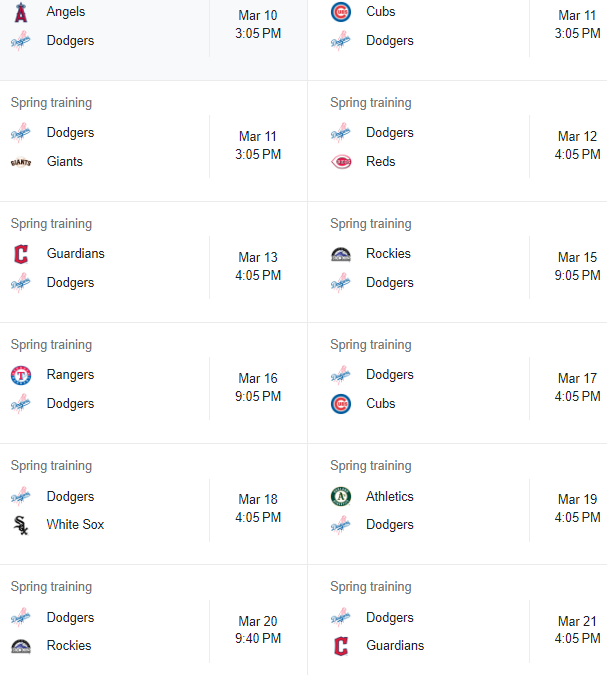This screenshot has height=675, width=607.
Task: Click the Reds team logo
Action: click(341, 162)
